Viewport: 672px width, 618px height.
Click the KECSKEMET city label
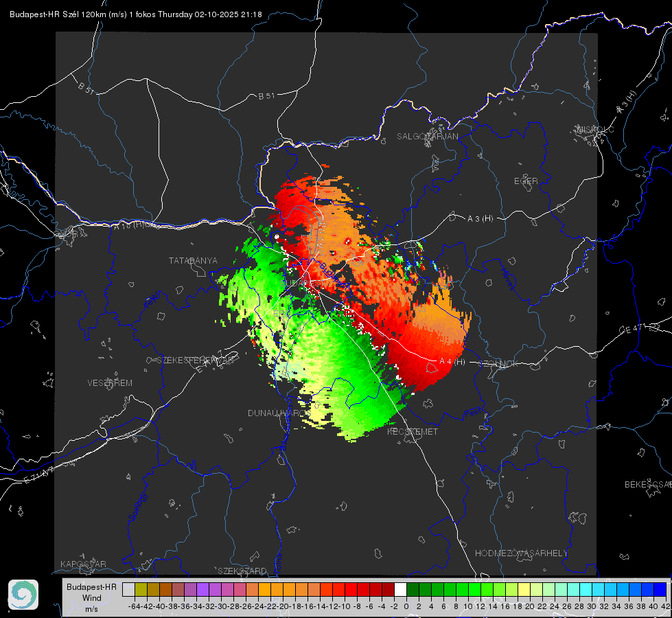click(x=413, y=431)
